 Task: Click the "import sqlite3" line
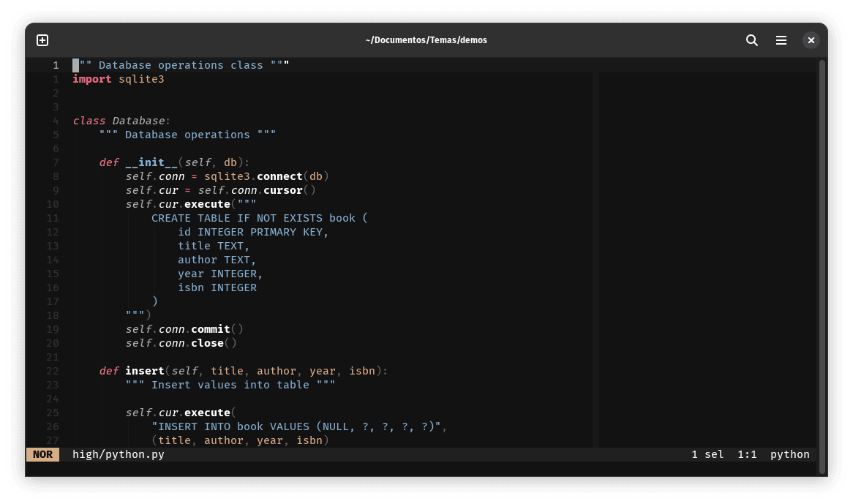[118, 80]
